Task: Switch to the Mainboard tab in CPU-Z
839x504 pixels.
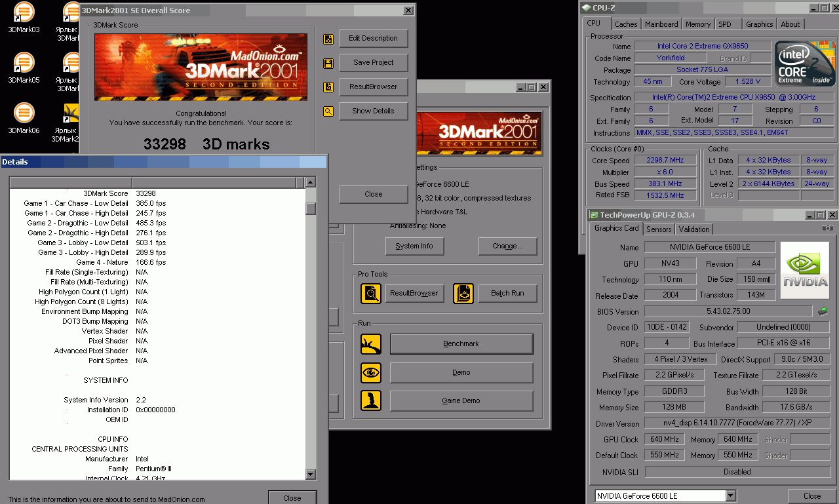Action: pos(661,24)
